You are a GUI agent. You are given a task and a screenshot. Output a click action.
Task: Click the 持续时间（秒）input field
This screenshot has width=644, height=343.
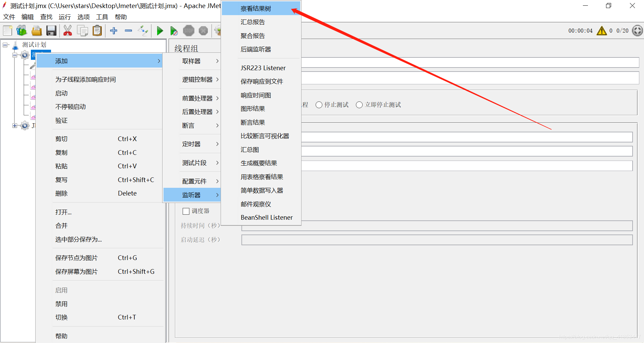(437, 226)
